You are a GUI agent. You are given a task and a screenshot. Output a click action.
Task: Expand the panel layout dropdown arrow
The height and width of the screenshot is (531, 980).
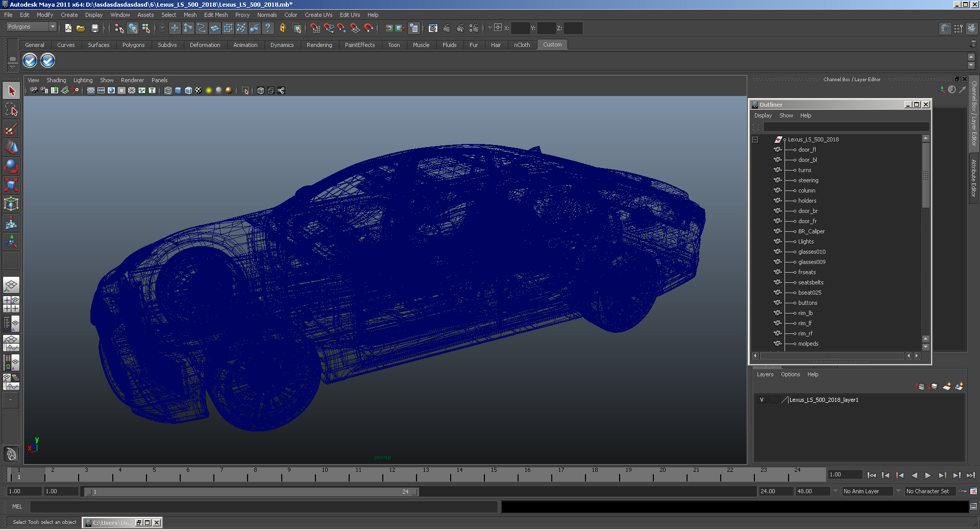[x=10, y=400]
